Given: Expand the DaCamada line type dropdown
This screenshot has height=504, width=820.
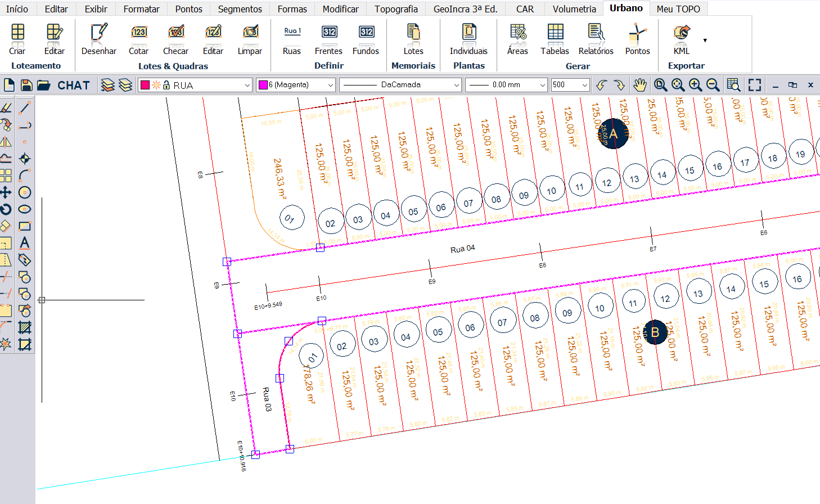Looking at the screenshot, I should [x=456, y=85].
